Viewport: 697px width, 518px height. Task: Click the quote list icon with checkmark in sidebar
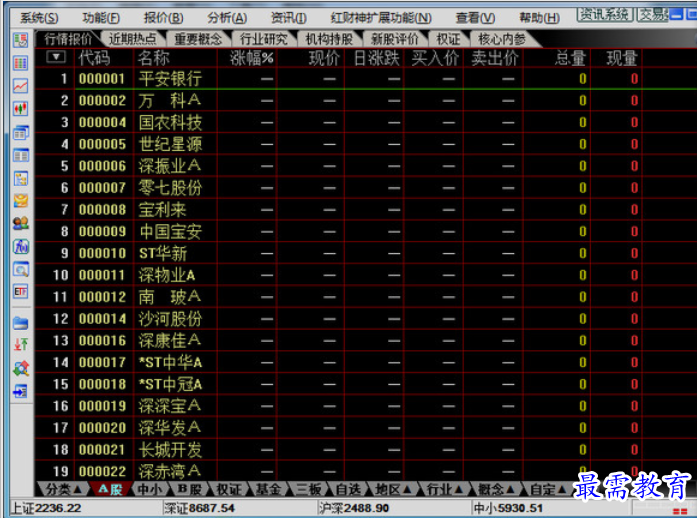20,40
